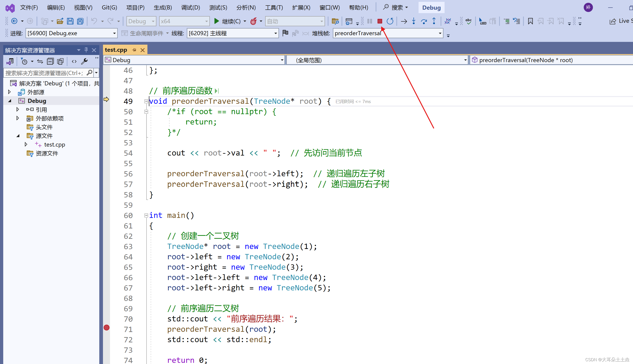Viewport: 633px width, 364px height.
Task: Collapse the preorderTraversal function at line 49
Action: 146,101
